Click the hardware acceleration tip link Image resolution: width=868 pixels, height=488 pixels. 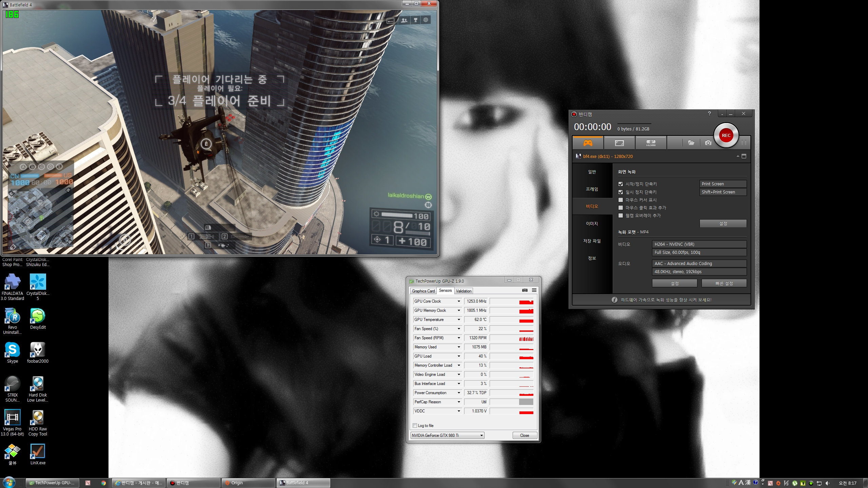pyautogui.click(x=666, y=300)
